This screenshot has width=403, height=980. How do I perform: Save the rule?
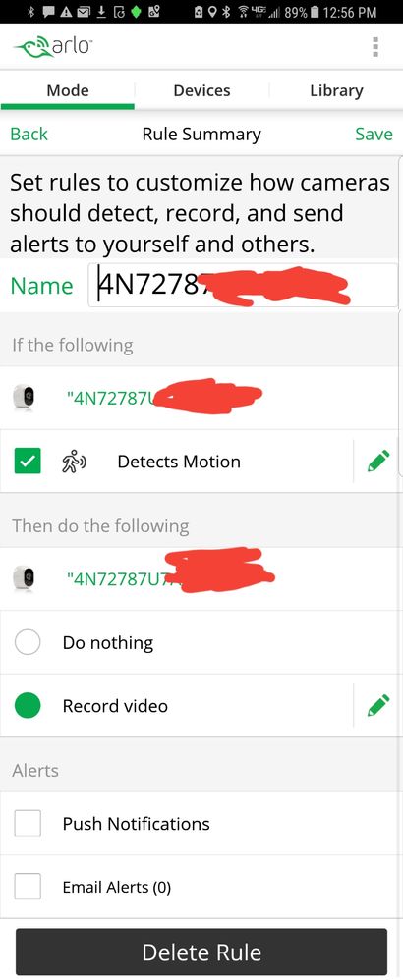pyautogui.click(x=374, y=134)
